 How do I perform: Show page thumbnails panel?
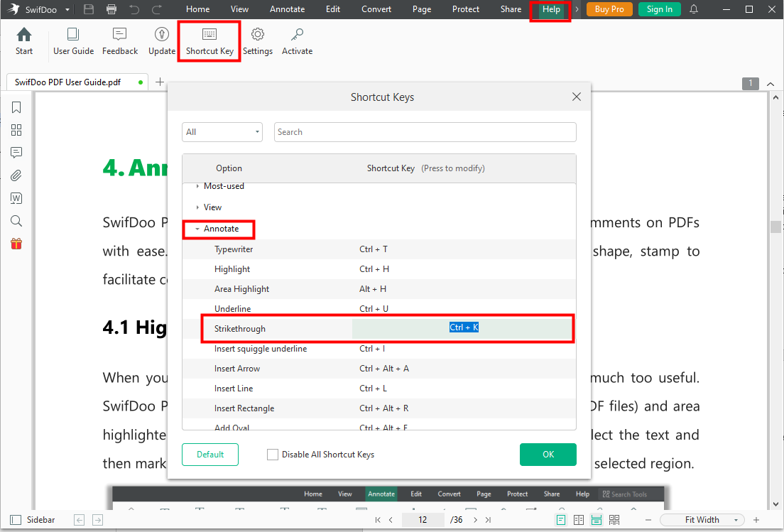click(x=16, y=130)
